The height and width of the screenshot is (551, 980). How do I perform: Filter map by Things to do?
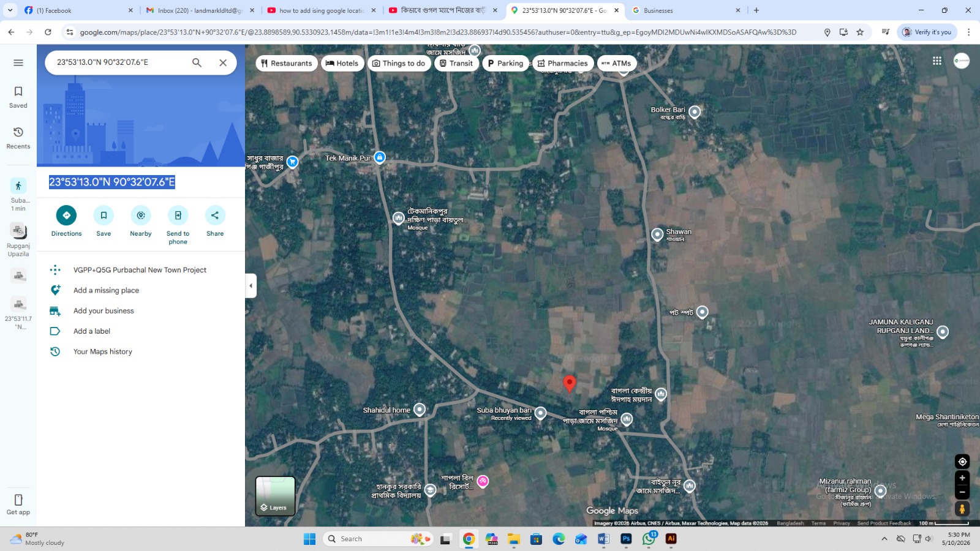(399, 63)
